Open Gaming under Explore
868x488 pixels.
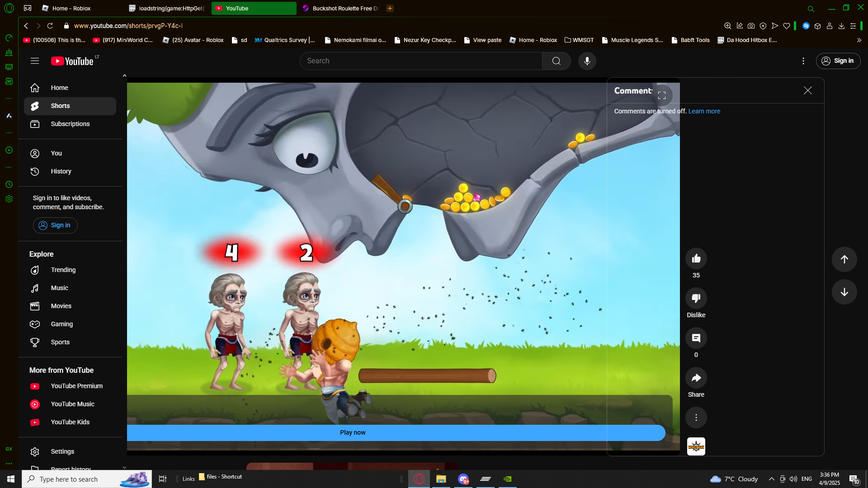70,324
